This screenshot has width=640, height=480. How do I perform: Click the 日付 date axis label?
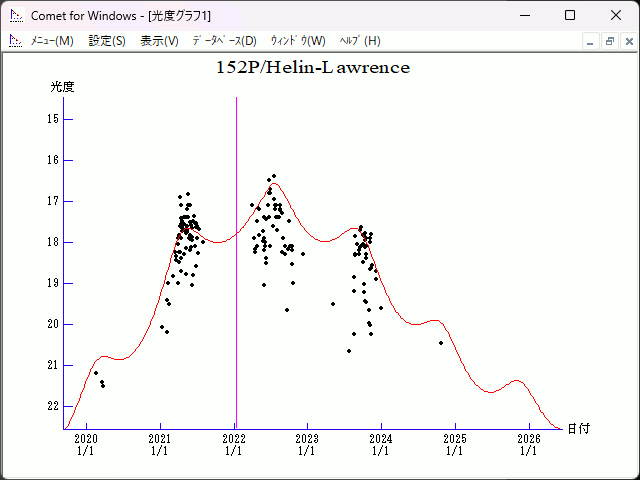(578, 428)
